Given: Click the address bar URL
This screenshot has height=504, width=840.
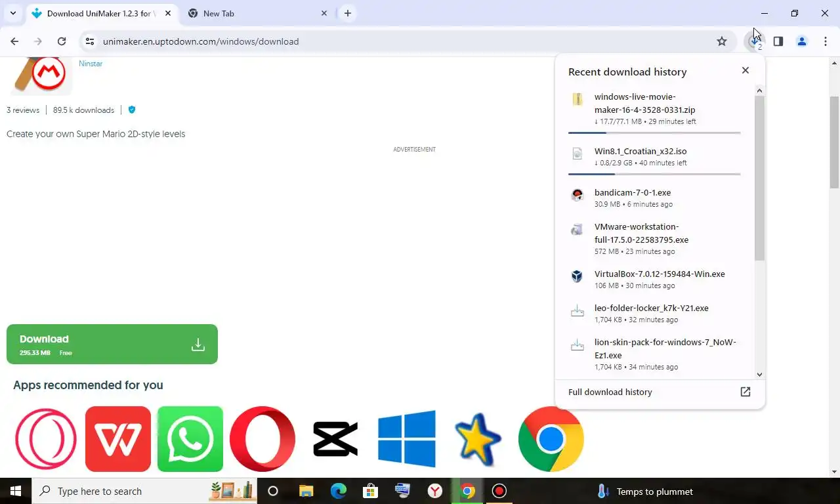Looking at the screenshot, I should (x=201, y=41).
